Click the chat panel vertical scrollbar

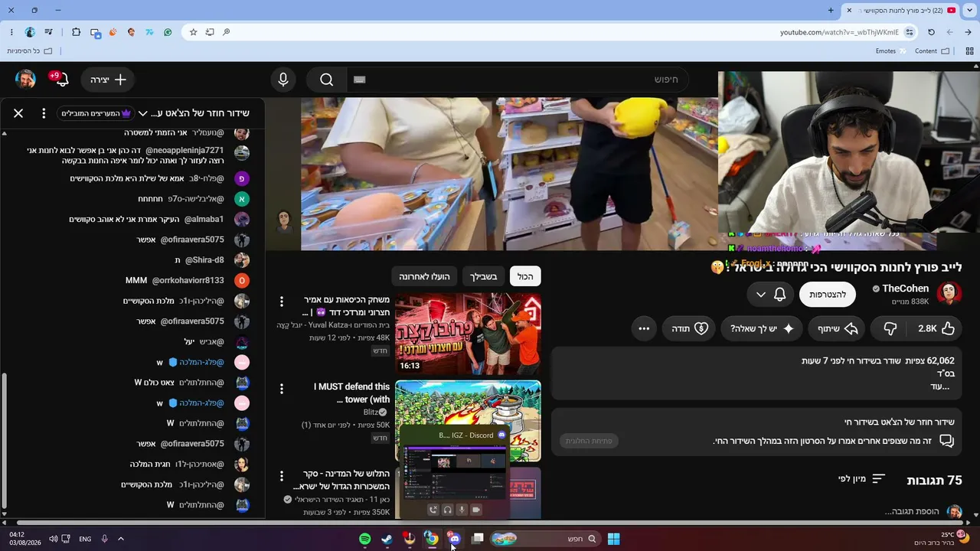point(4,440)
